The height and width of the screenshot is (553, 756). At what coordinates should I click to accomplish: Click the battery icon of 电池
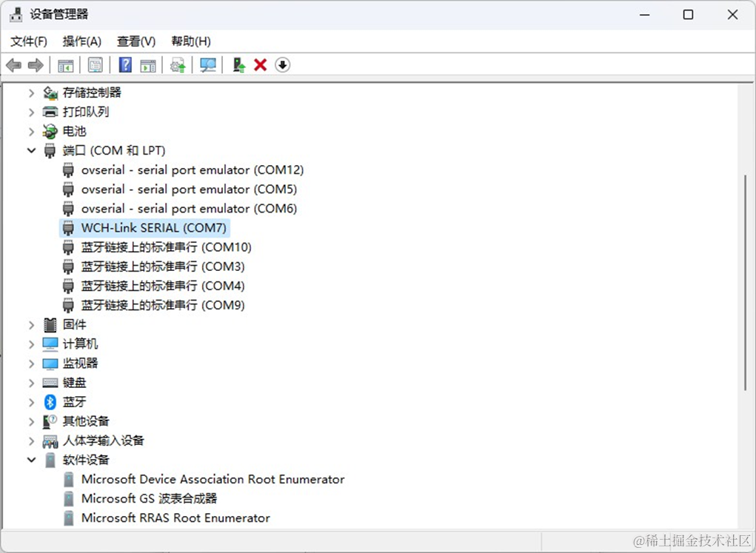click(x=50, y=131)
